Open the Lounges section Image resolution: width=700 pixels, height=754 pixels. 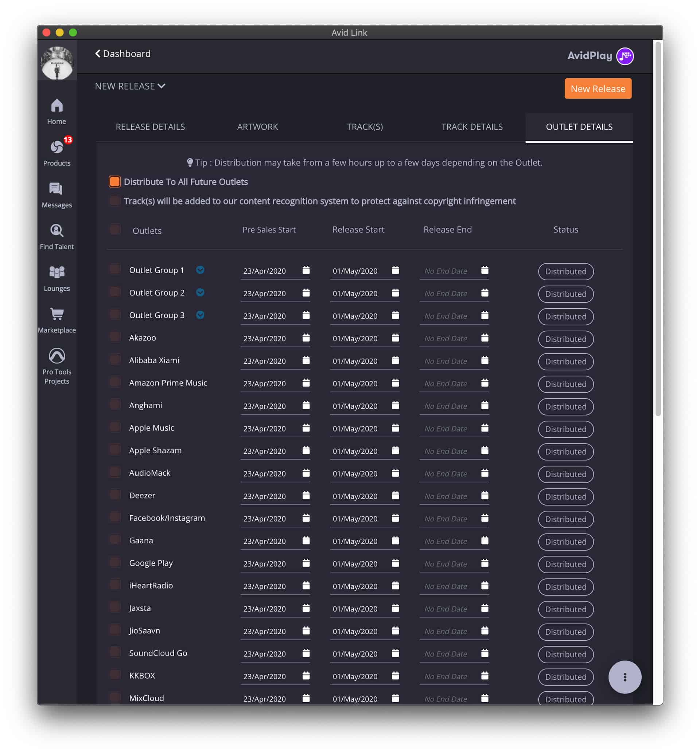(x=57, y=278)
